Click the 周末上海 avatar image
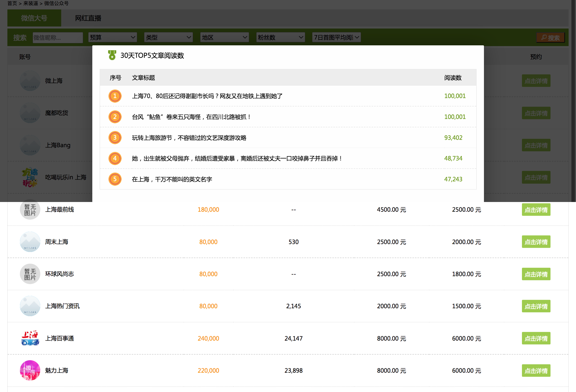The width and height of the screenshot is (576, 392). (x=30, y=242)
